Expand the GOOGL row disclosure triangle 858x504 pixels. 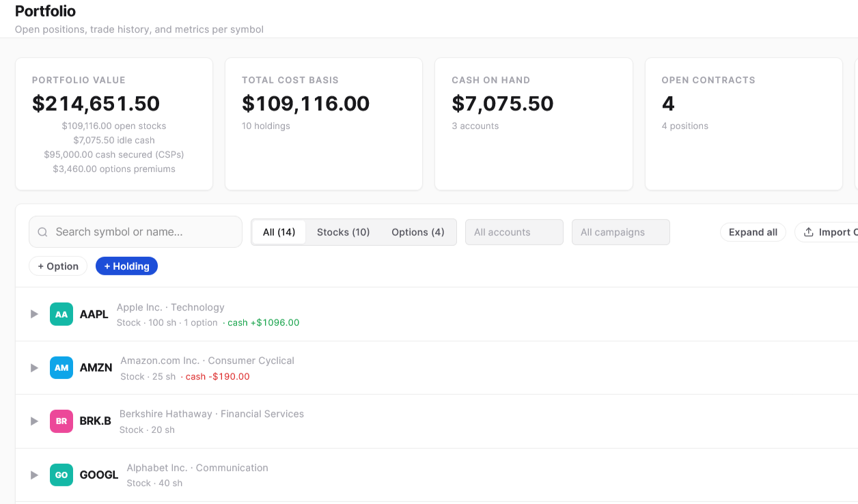tap(34, 475)
